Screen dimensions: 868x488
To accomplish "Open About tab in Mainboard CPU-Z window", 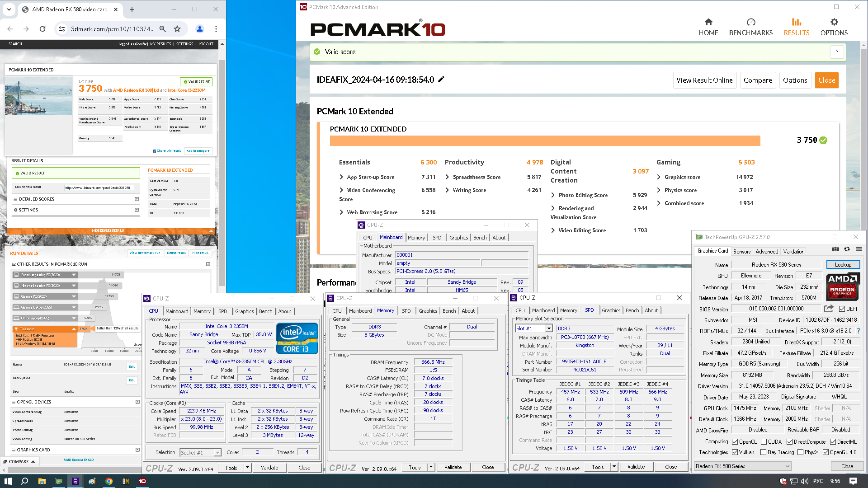I will (499, 238).
